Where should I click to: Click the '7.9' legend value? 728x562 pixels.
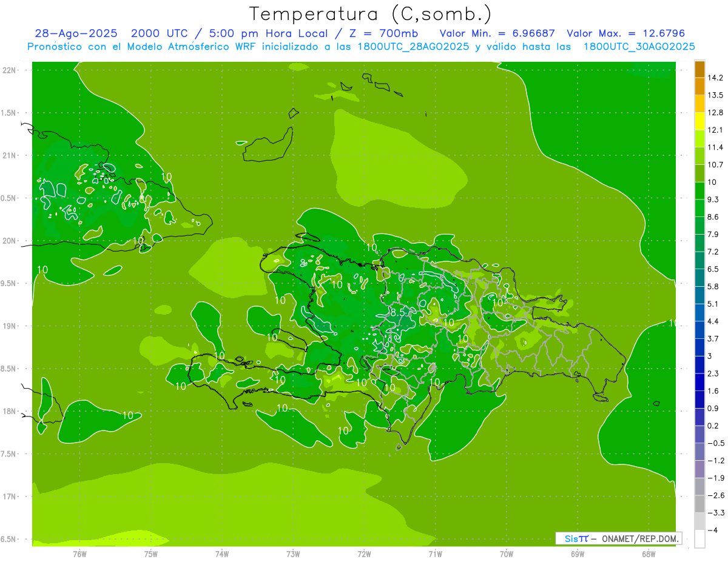(713, 235)
